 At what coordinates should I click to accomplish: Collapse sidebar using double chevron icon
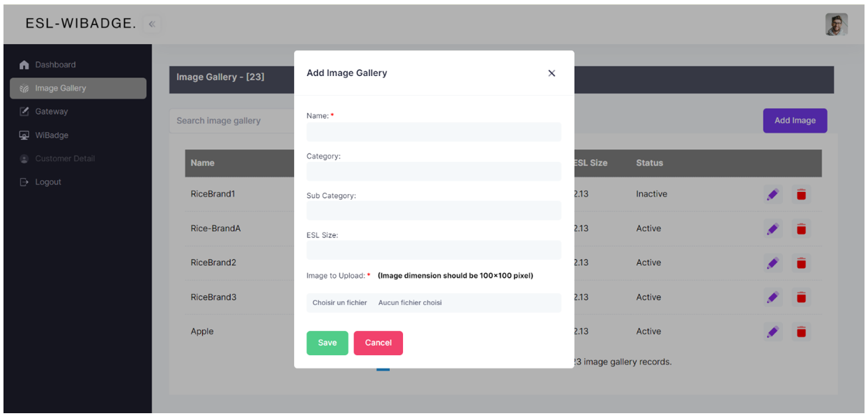pos(151,24)
